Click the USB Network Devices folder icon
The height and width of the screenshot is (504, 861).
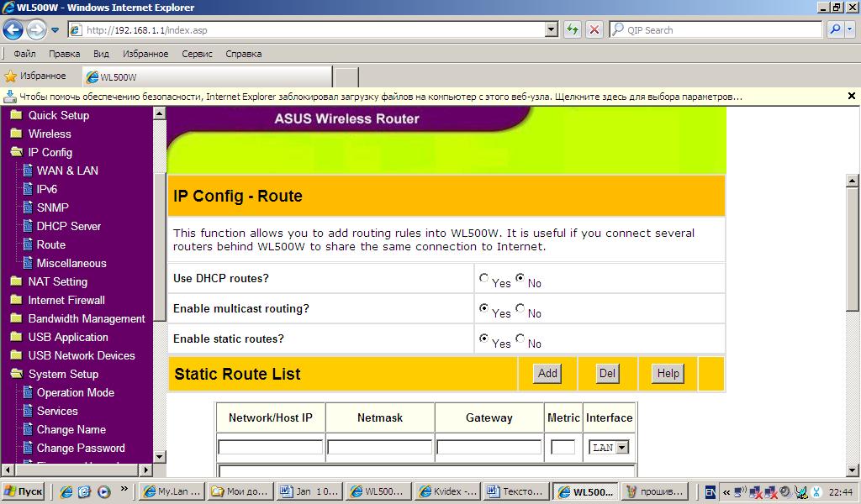tap(17, 355)
